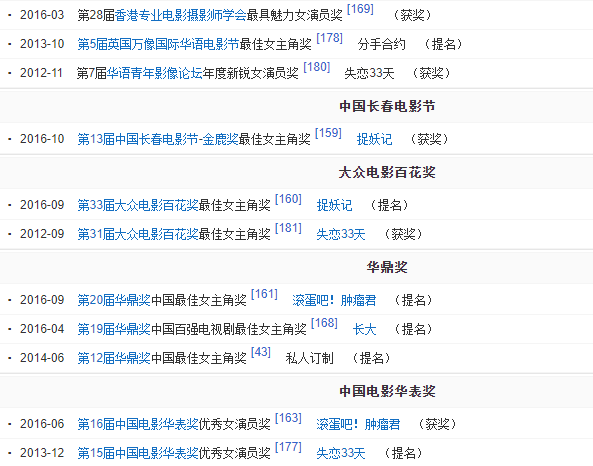The image size is (593, 466).
Task: Open citation reference [43]
Action: (261, 352)
